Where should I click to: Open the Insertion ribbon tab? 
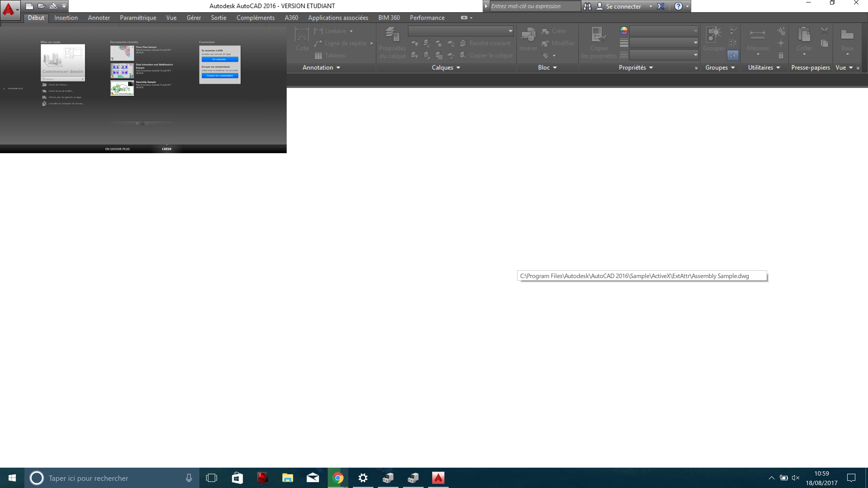(x=66, y=18)
